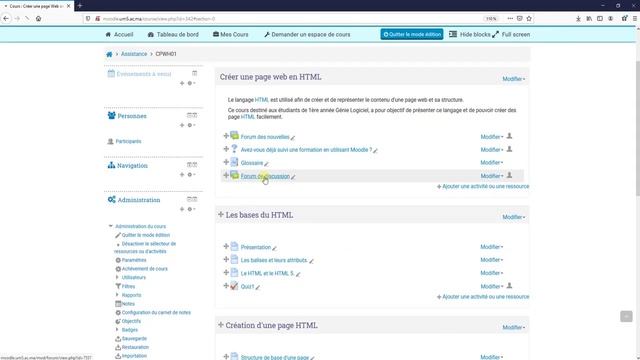Screen dimensions: 640x360
Task: Bookmark this page with the star icon
Action: pos(529,18)
